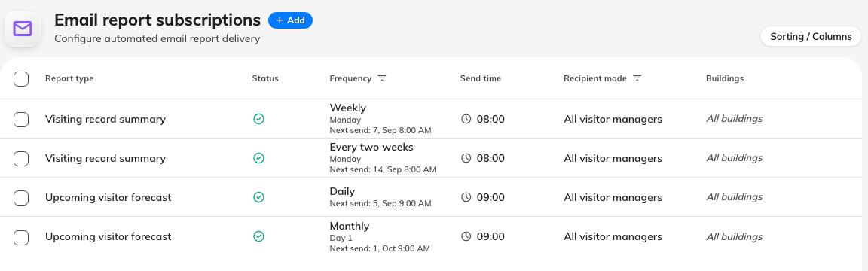Click the clock icon in Every two weeks row
The height and width of the screenshot is (271, 868).
coord(466,158)
